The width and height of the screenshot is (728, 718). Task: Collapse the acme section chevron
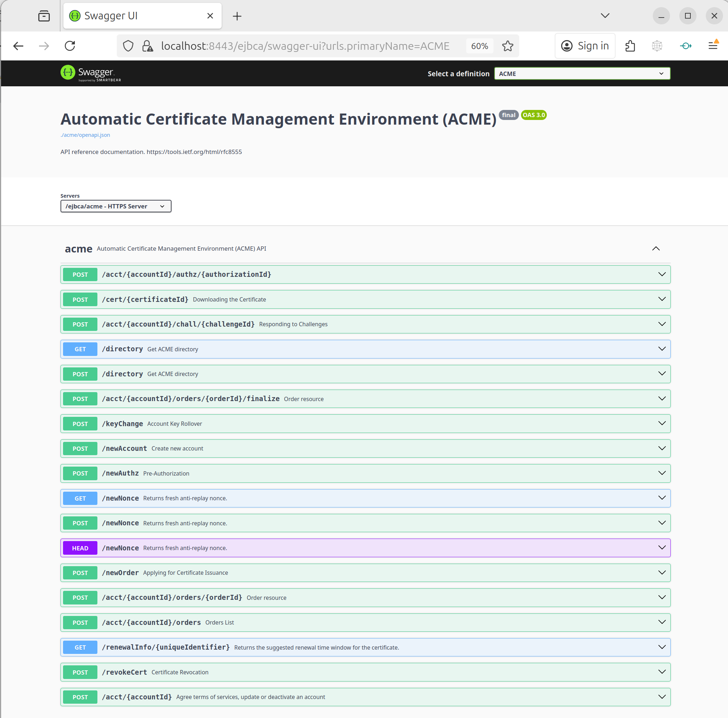656,249
